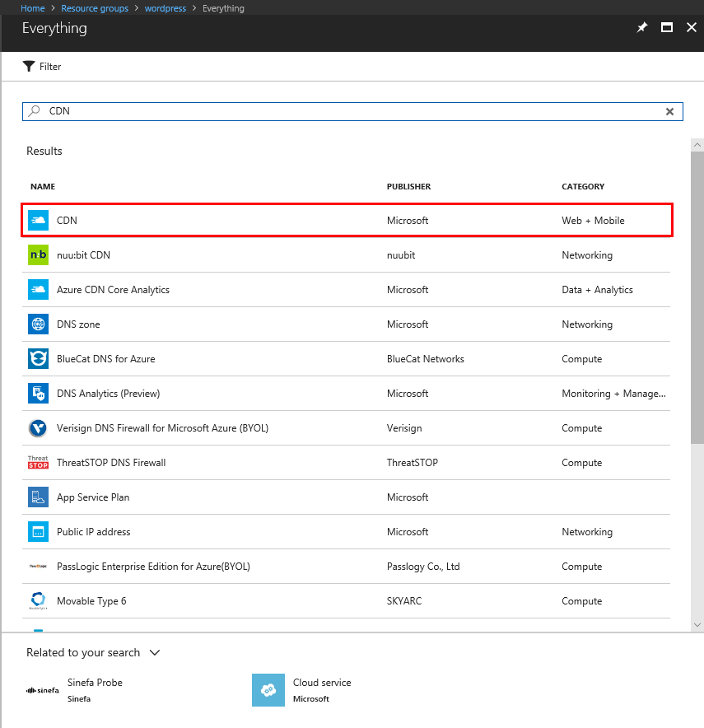
Task: Click the BlueCat DNS for Azure icon
Action: pos(38,358)
